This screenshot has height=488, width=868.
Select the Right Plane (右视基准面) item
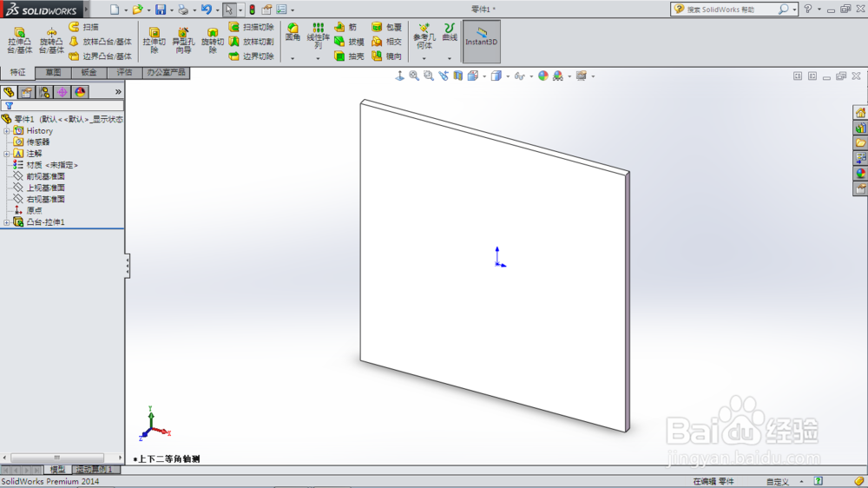[39, 199]
